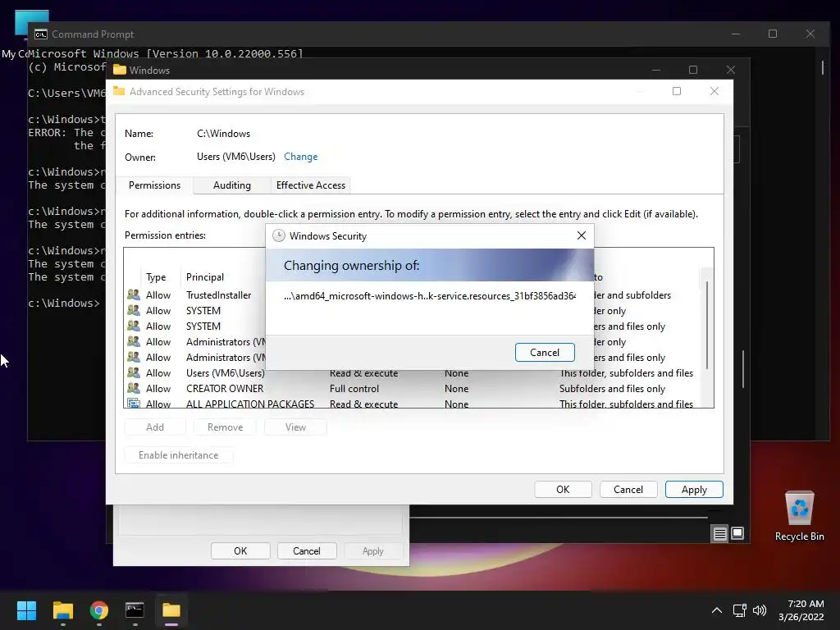Launch Google Chrome from the taskbar
The height and width of the screenshot is (630, 840).
click(x=99, y=610)
